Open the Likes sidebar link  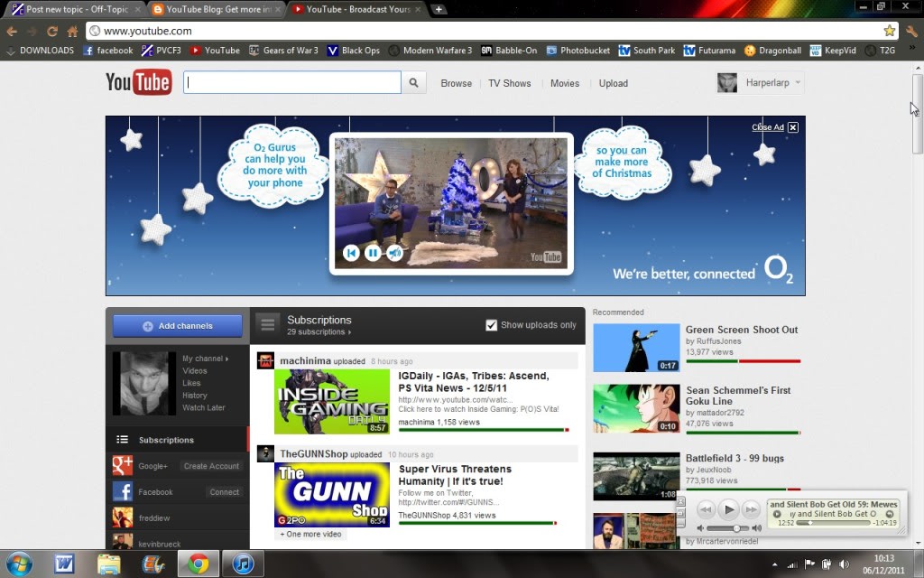coord(191,383)
